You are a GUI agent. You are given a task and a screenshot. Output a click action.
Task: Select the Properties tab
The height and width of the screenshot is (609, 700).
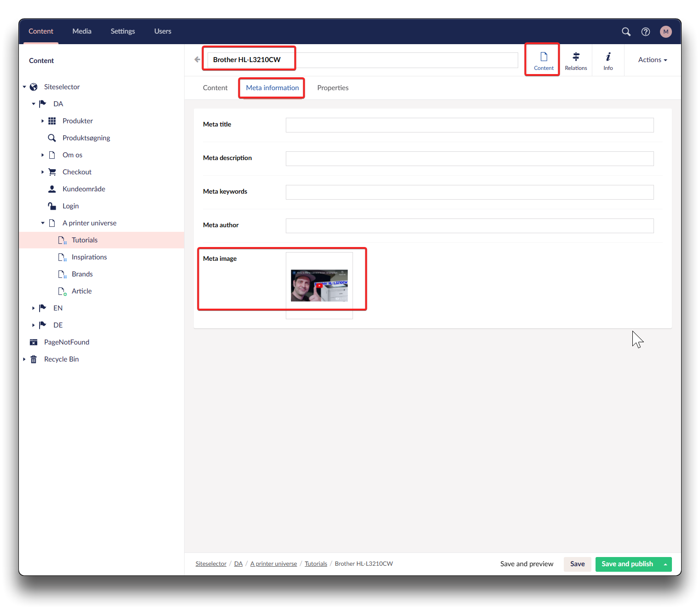pos(333,88)
